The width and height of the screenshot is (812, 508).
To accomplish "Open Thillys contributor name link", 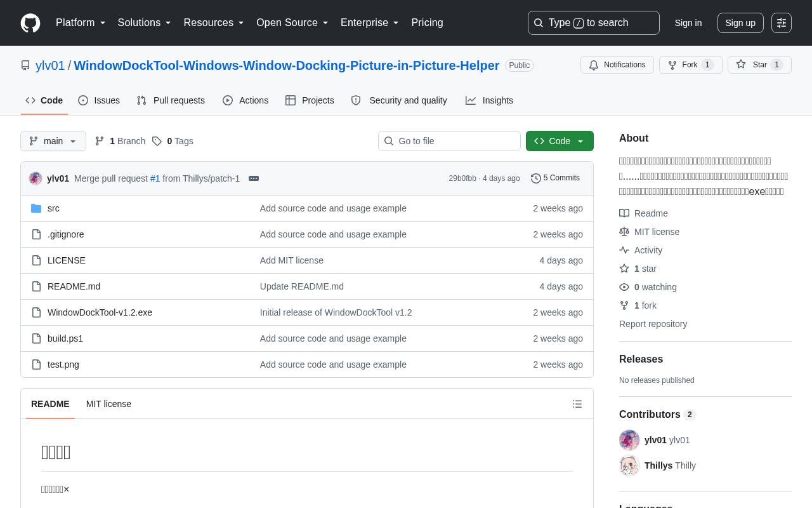I will [658, 465].
